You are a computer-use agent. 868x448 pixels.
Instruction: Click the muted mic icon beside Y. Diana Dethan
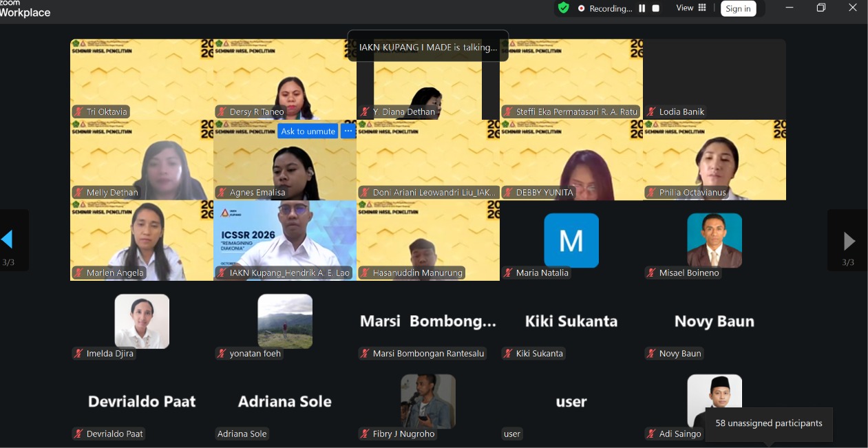pyautogui.click(x=366, y=112)
